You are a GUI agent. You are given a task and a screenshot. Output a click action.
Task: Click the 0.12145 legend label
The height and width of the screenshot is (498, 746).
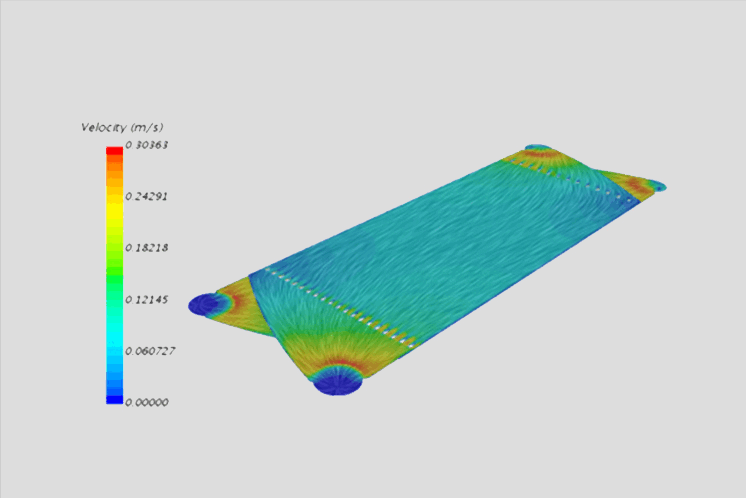pos(147,300)
